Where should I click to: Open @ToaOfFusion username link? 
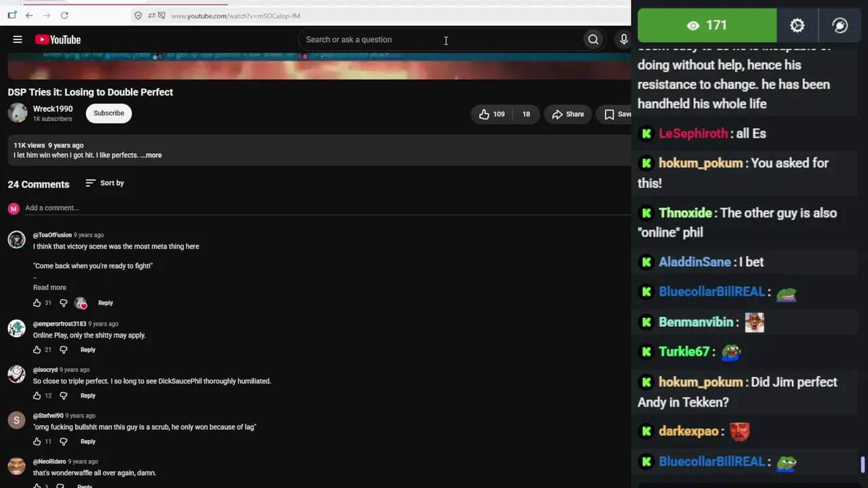point(52,235)
